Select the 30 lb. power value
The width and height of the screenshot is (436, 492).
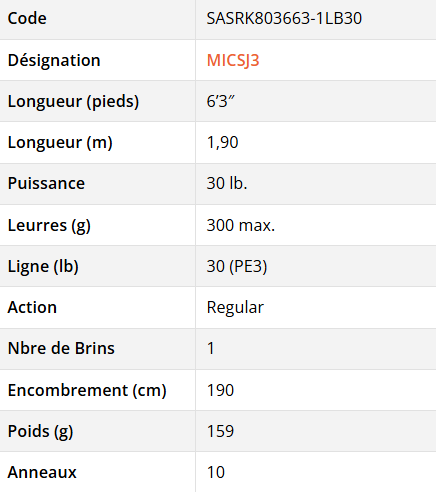tap(227, 183)
